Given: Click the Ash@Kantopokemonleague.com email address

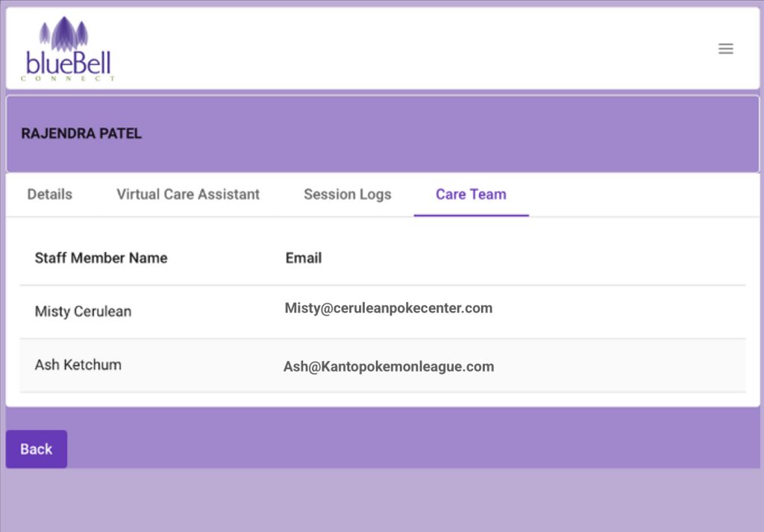Looking at the screenshot, I should coord(388,366).
